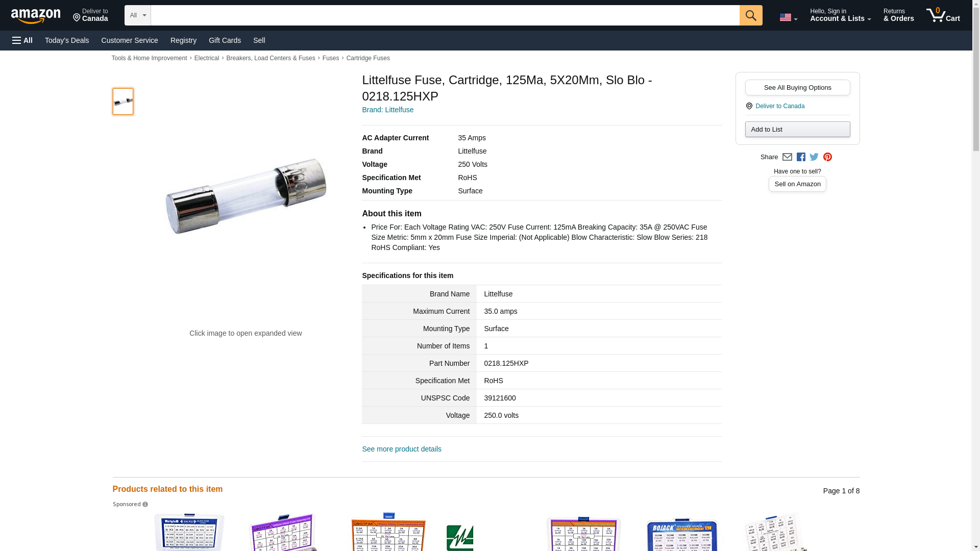Share the product on Pinterest
The width and height of the screenshot is (980, 551).
click(x=827, y=157)
